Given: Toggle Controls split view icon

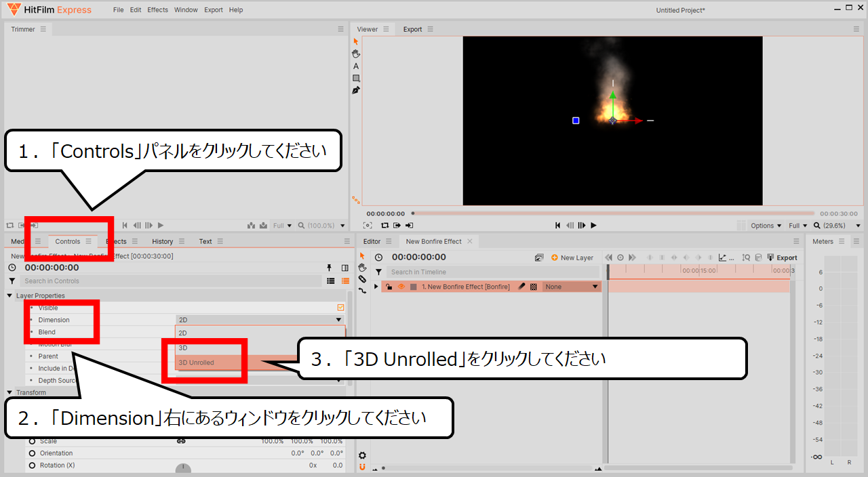Looking at the screenshot, I should 345,268.
